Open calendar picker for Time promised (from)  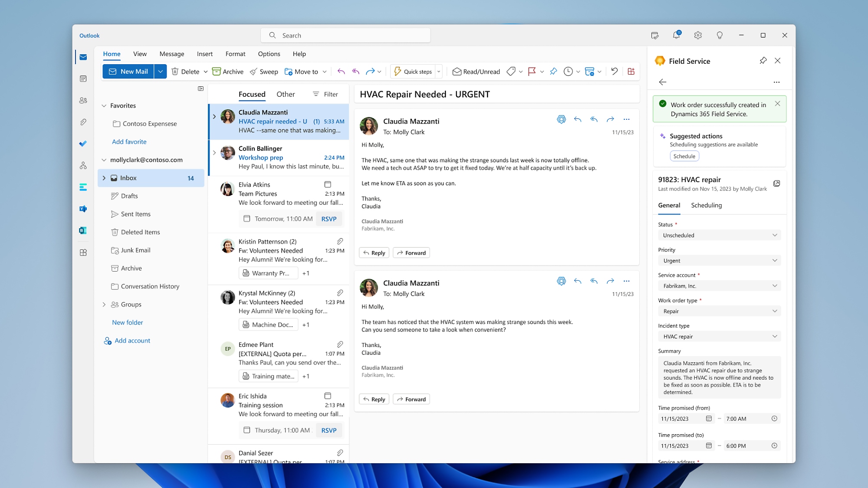pos(708,419)
